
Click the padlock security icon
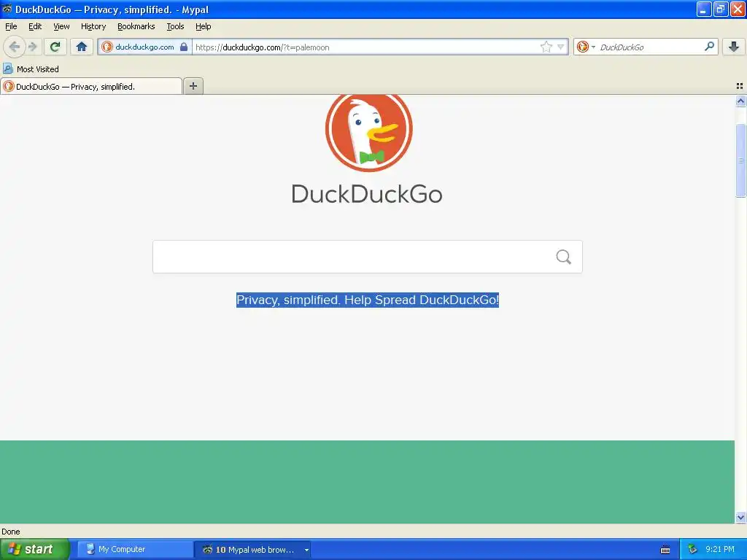[x=184, y=47]
